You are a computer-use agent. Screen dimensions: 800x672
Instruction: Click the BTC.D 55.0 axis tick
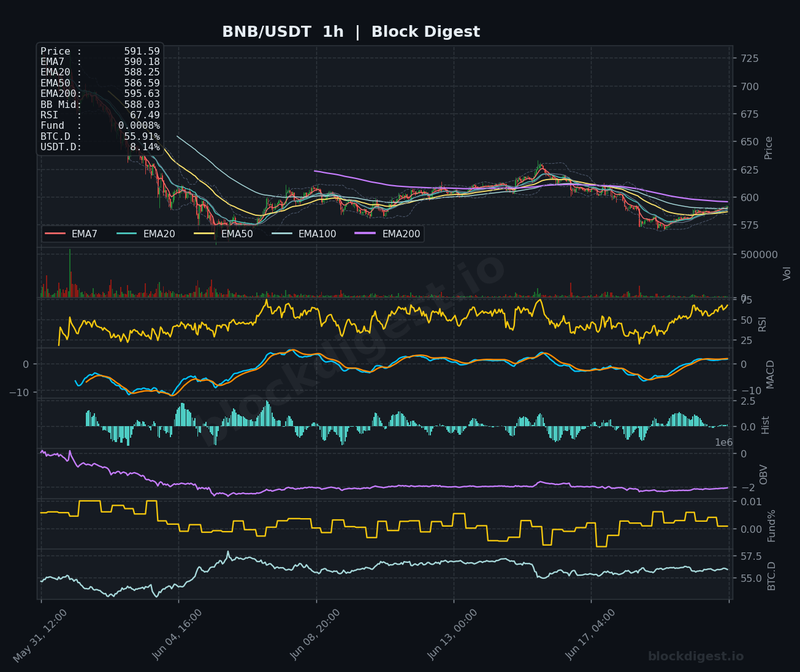click(x=751, y=578)
